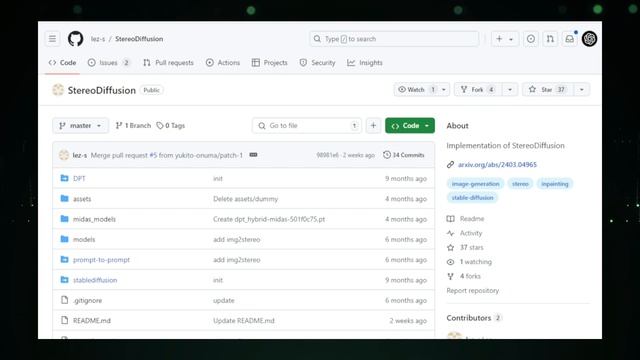Select the stereo topic tag
The image size is (640, 360).
pos(520,184)
